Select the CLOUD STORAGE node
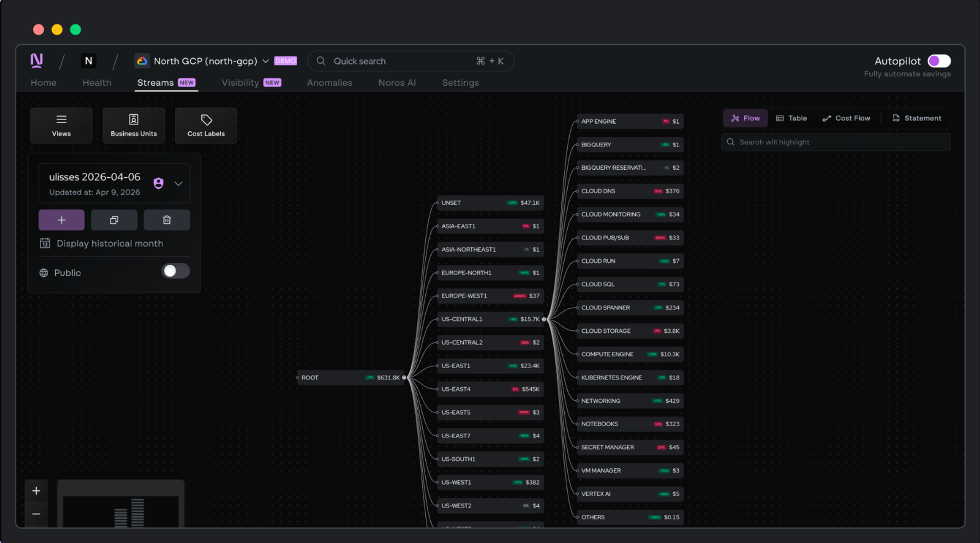This screenshot has height=543, width=980. click(x=630, y=331)
